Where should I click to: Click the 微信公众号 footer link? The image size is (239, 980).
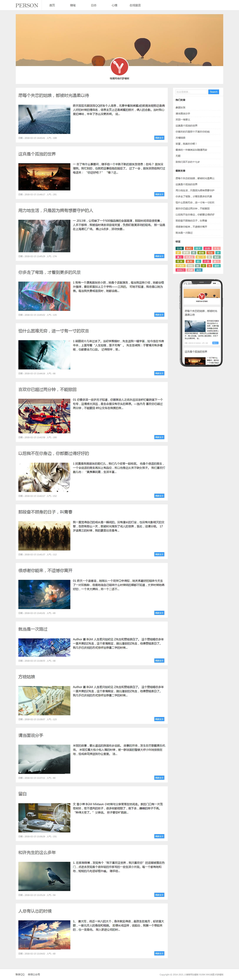tap(34, 974)
